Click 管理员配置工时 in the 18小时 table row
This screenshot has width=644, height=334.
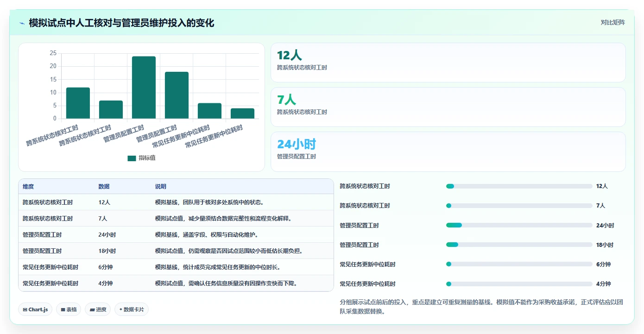click(42, 251)
